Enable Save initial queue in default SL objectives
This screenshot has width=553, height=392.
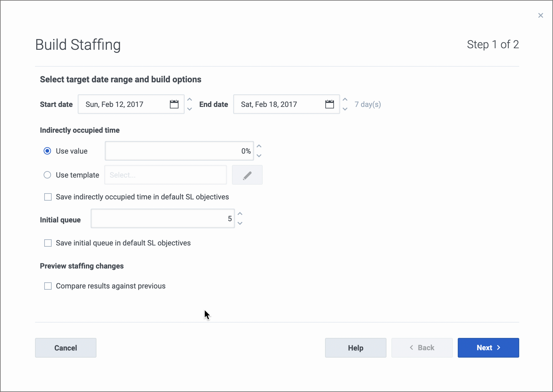[x=48, y=243]
